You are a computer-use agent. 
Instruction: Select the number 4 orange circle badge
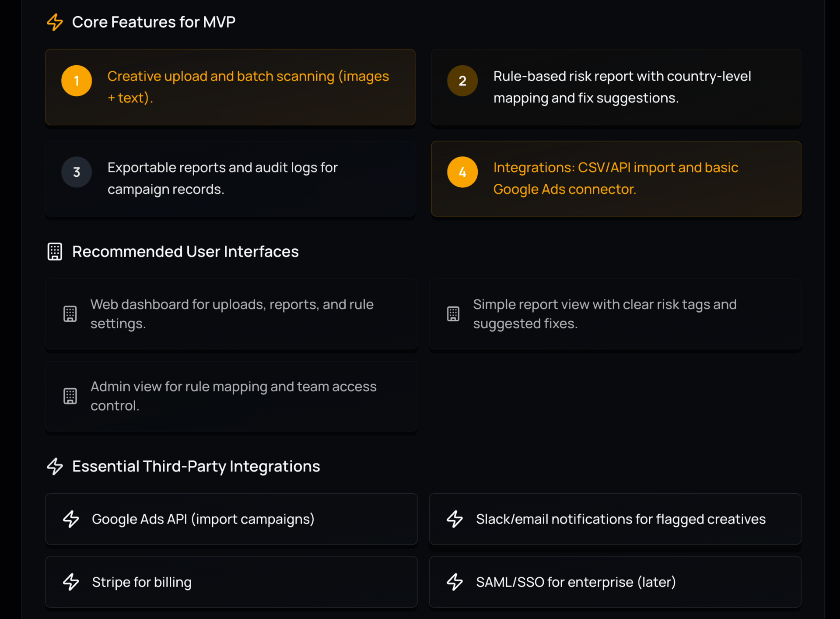(462, 172)
